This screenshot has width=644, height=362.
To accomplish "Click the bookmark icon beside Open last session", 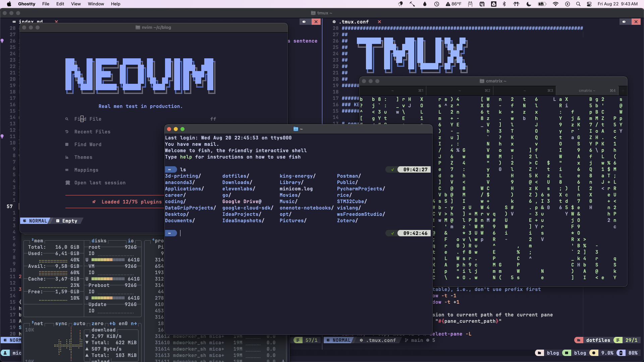I will [x=67, y=183].
